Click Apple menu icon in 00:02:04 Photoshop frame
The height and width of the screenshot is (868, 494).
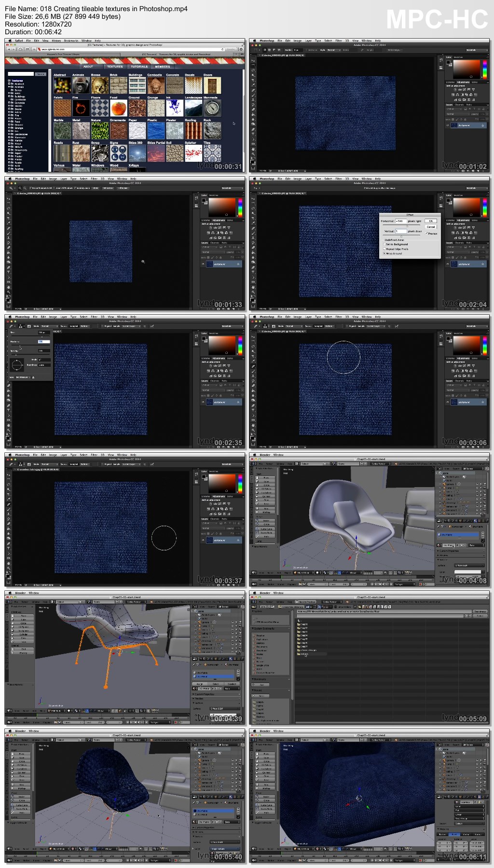pyautogui.click(x=255, y=179)
